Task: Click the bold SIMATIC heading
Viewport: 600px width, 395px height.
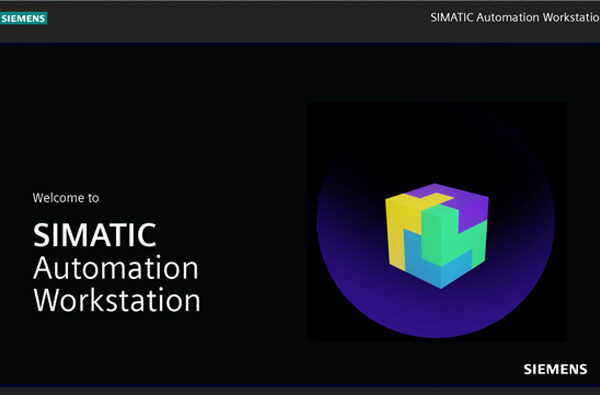Action: (95, 235)
